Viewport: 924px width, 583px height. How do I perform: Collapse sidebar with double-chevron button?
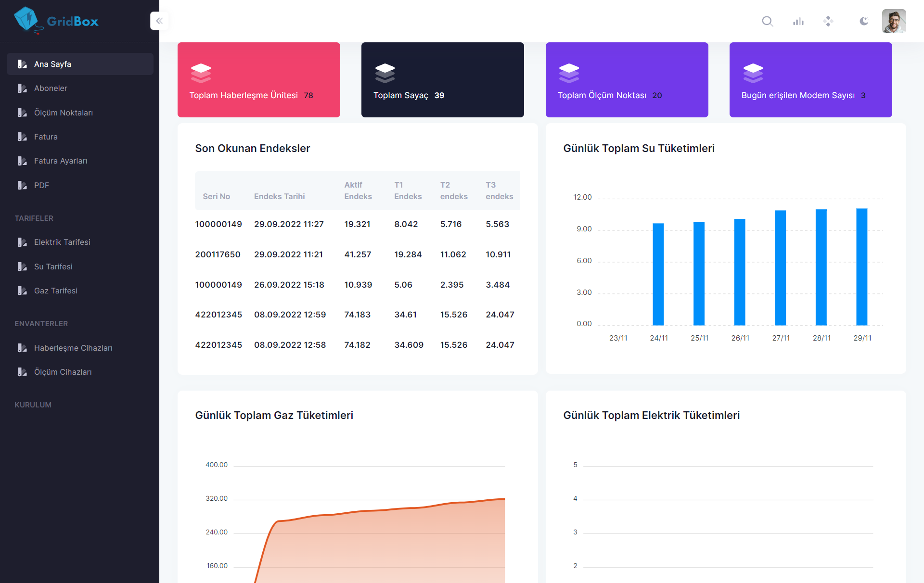click(x=159, y=21)
